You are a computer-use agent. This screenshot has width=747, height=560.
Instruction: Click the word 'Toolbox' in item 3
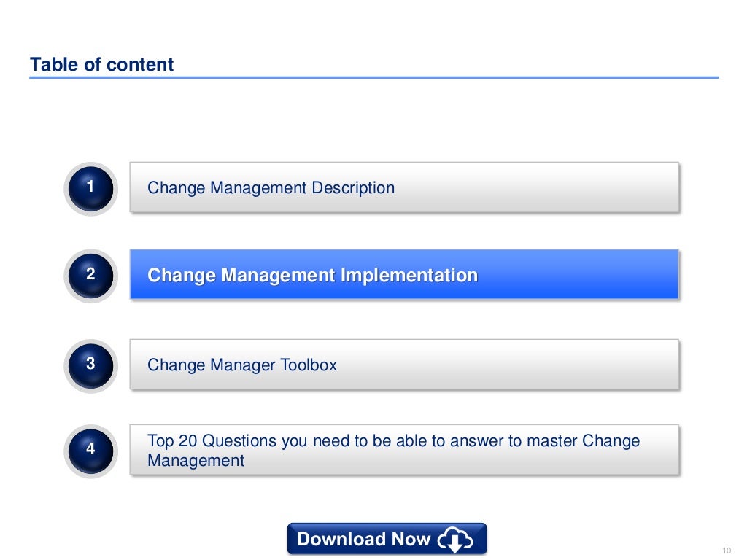(x=309, y=365)
